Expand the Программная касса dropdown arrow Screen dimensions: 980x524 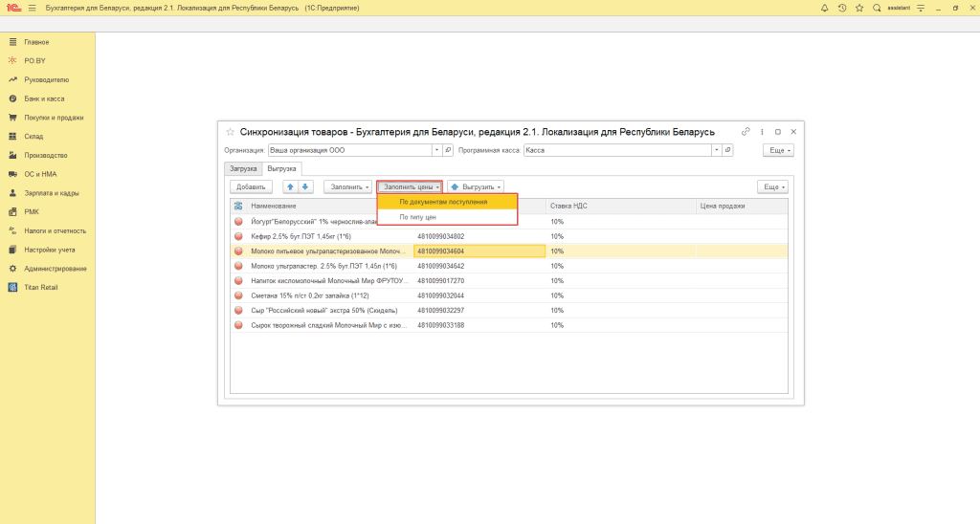point(716,150)
